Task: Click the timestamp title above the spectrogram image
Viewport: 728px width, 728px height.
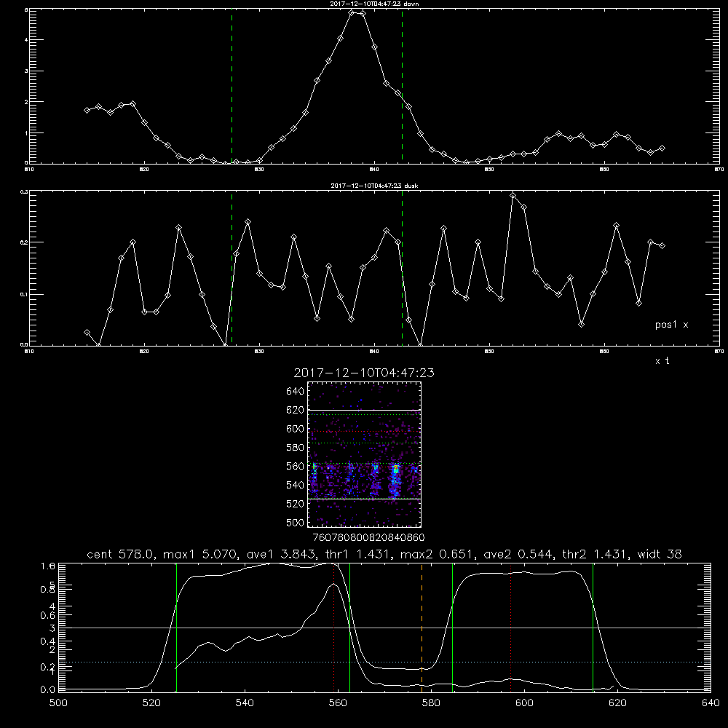Action: coord(364,373)
